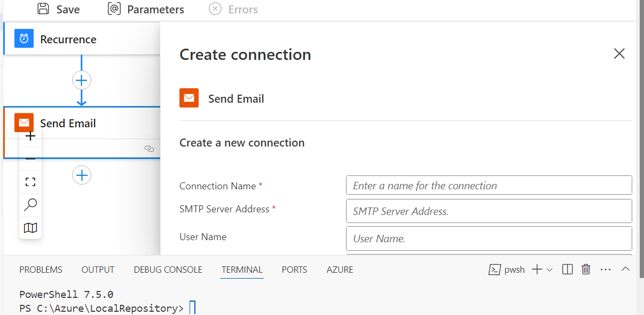The image size is (644, 315).
Task: Open the workflow search tool
Action: [30, 204]
